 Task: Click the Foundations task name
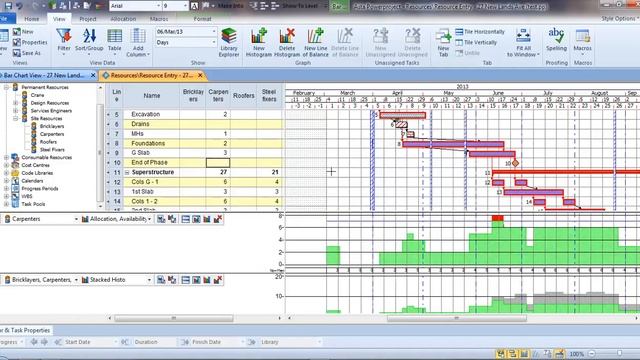coord(148,143)
